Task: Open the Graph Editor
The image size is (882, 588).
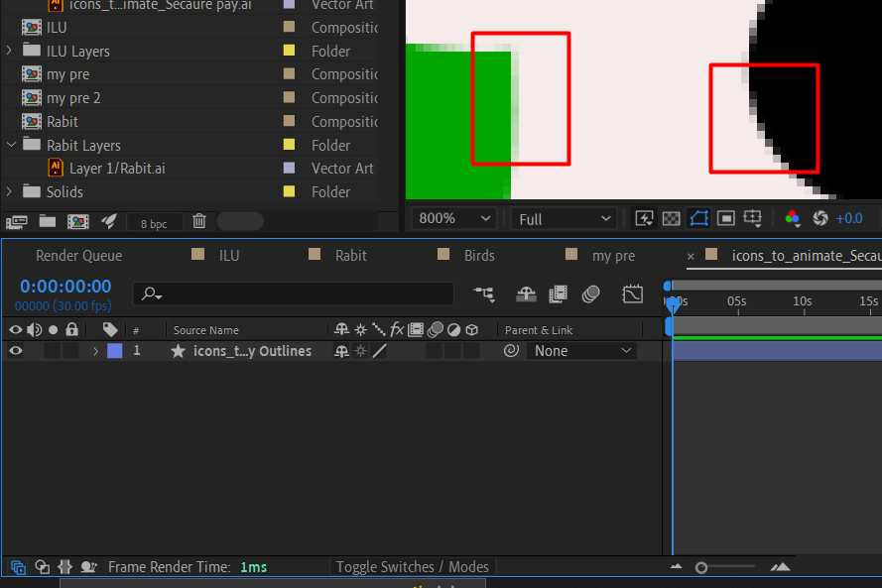Action: (x=632, y=294)
